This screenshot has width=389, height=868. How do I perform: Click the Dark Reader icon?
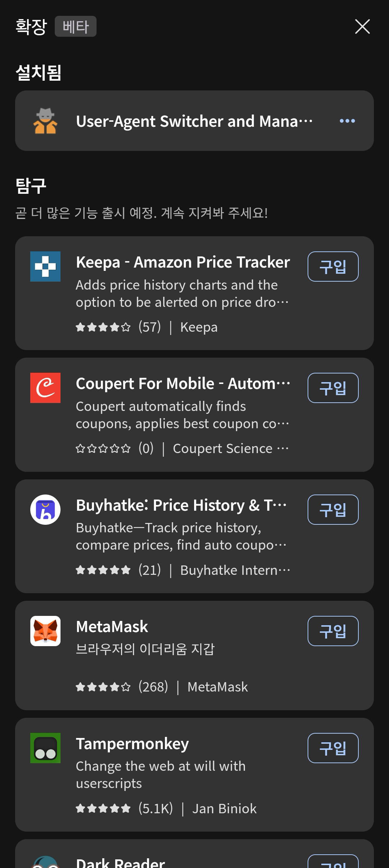tap(45, 863)
